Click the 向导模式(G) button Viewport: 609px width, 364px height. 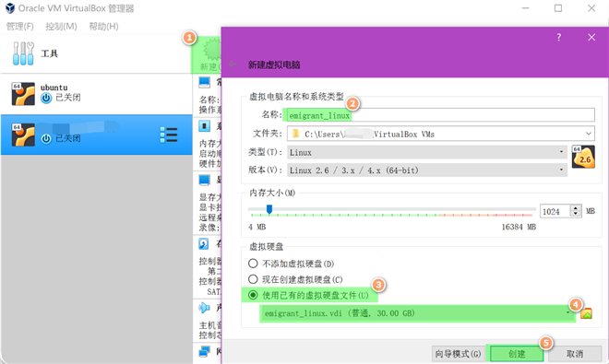(x=458, y=354)
